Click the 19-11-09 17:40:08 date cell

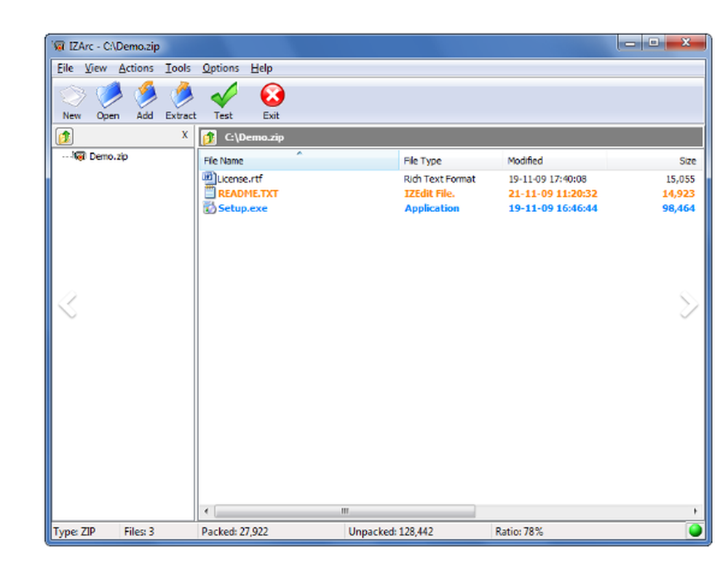pos(547,178)
